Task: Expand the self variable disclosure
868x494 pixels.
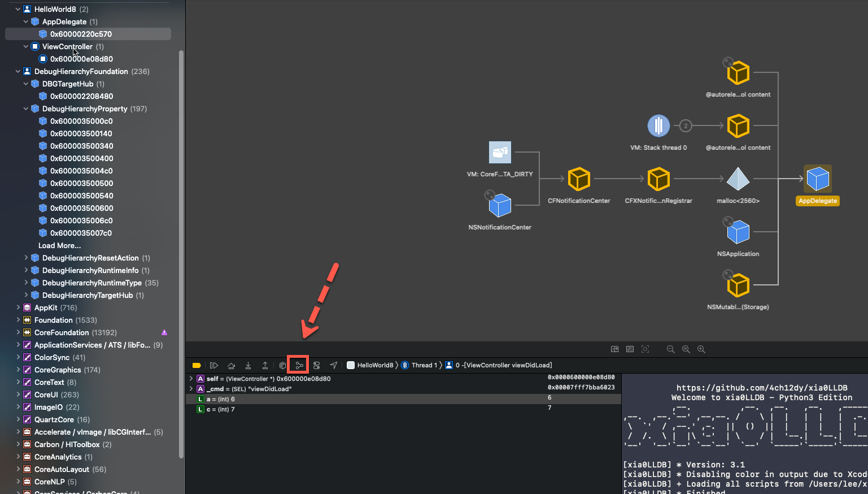Action: click(x=191, y=379)
